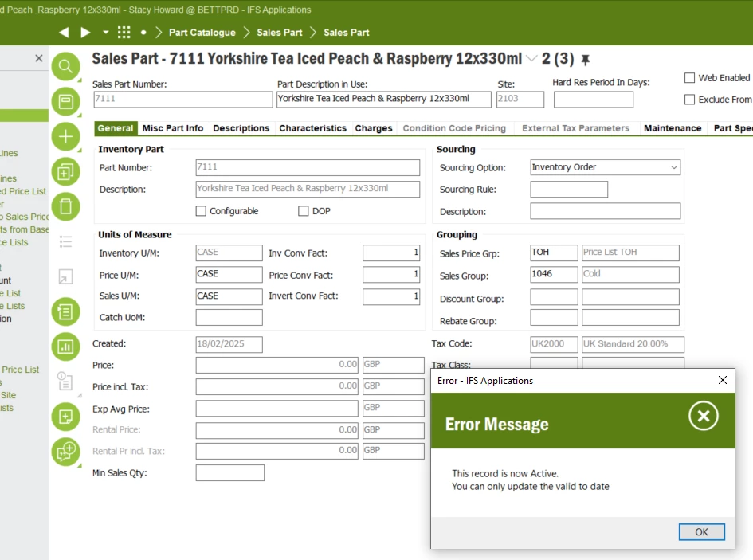The width and height of the screenshot is (753, 560).
Task: Switch to the General tab
Action: coord(116,128)
